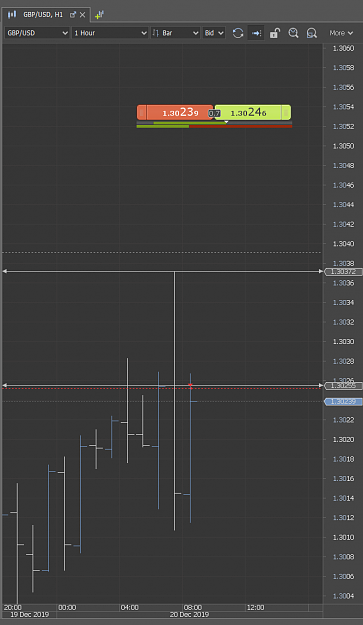Click the 04:00 label on time axis
Image resolution: width=363 pixels, height=625 pixels.
coord(130,607)
